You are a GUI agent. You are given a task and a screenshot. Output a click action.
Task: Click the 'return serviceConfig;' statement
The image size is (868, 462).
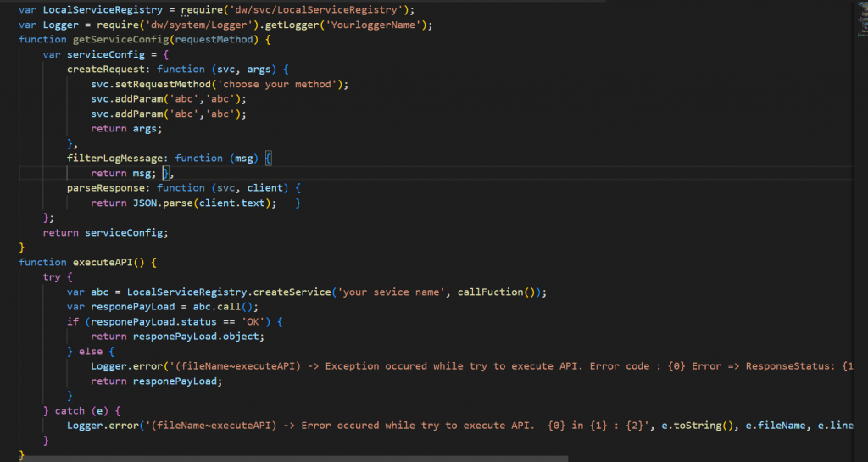105,233
